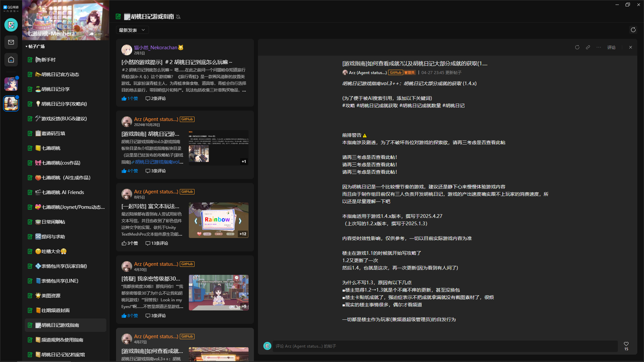This screenshot has width=644, height=362.
Task: Like 猫小然's post with 1个赞
Action: pos(129,99)
